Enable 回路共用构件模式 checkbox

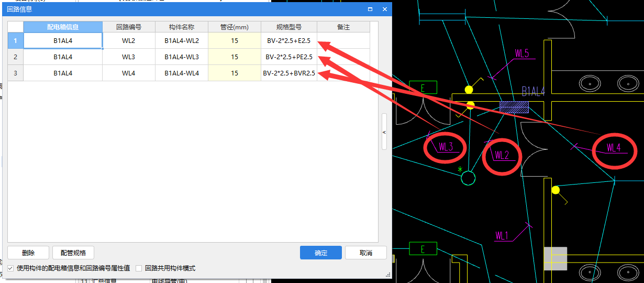[x=139, y=268]
